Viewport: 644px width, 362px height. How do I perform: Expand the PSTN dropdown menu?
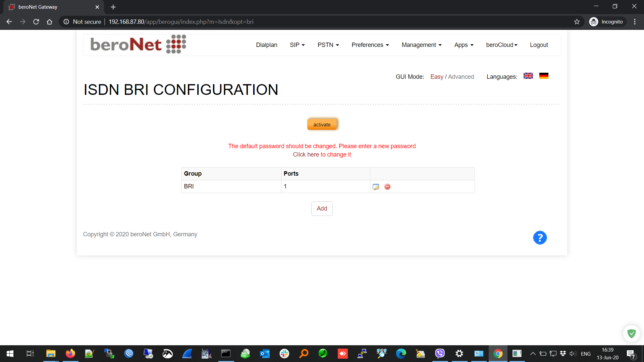328,45
